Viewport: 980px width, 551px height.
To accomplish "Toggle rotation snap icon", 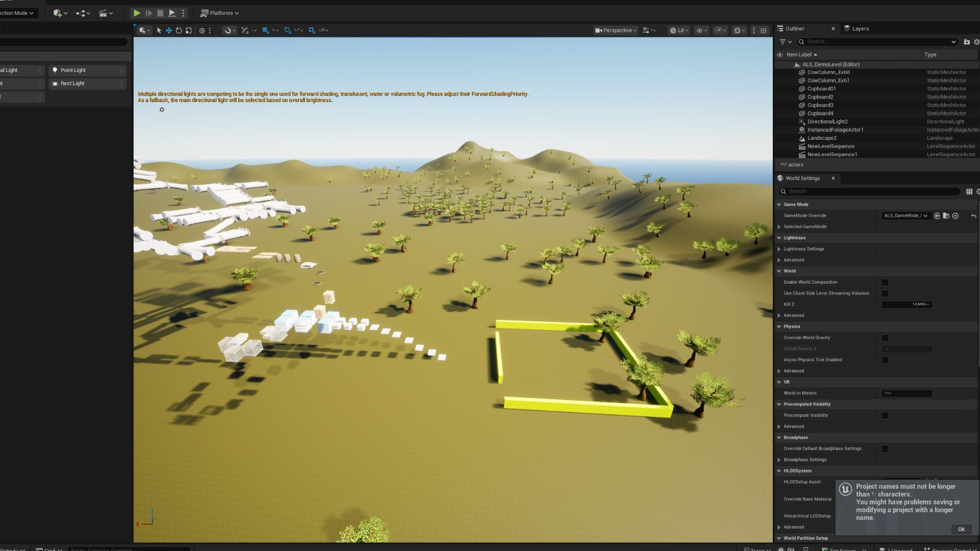I will (x=287, y=31).
